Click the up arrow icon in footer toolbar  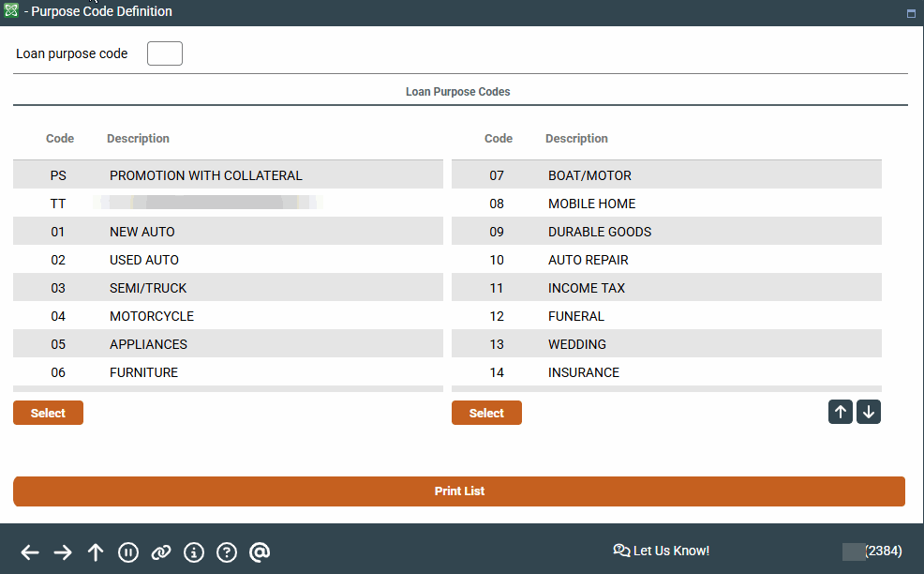[96, 552]
